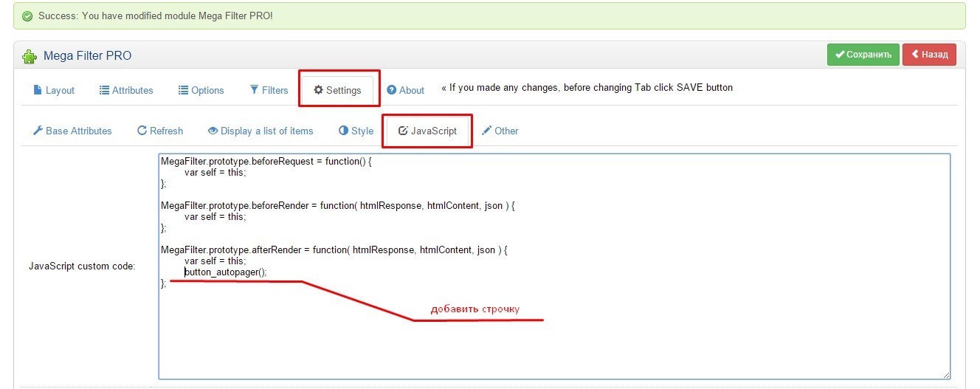Viewport: 980px width, 389px height.
Task: Click the Settings tab gear icon
Action: pos(319,90)
